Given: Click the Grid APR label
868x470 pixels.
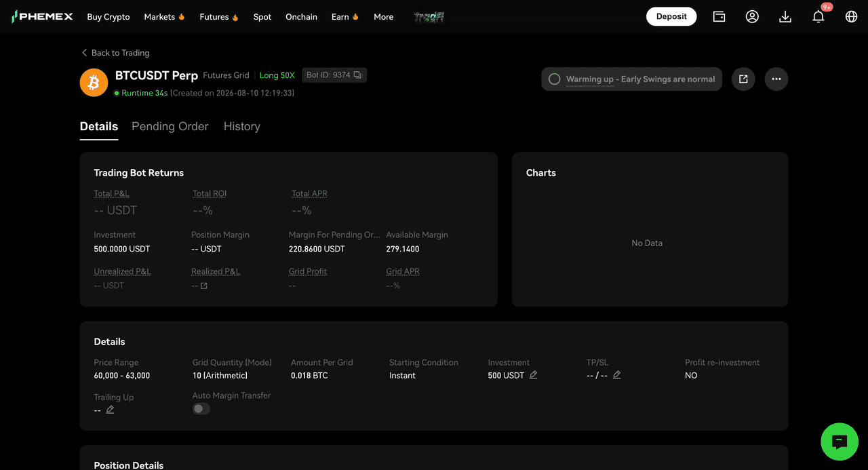Looking at the screenshot, I should [x=403, y=271].
